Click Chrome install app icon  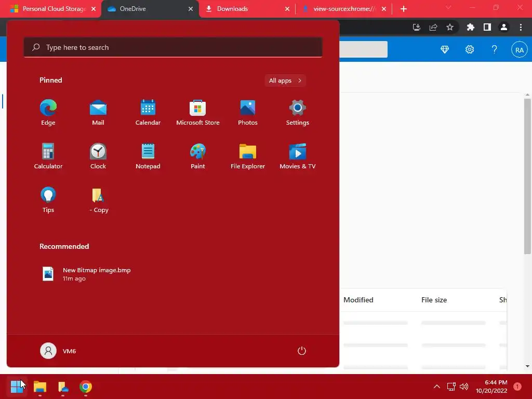click(417, 27)
